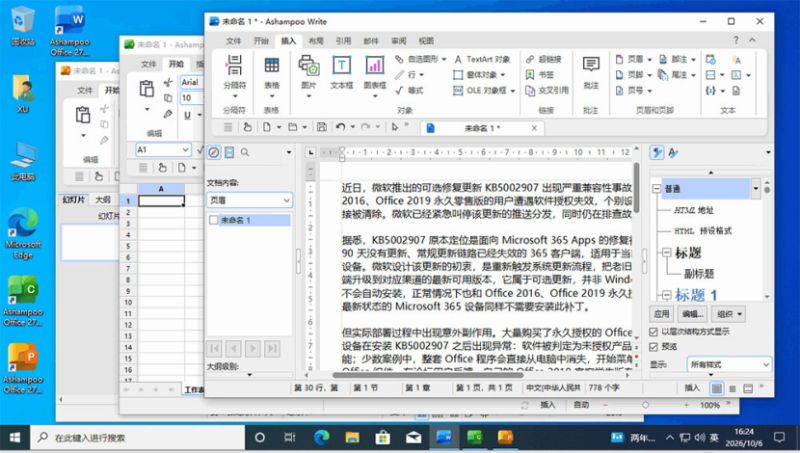Screen dimensions: 800x453
Task: Open the A1 cell reference dropdown in spreadsheet
Action: [x=185, y=149]
